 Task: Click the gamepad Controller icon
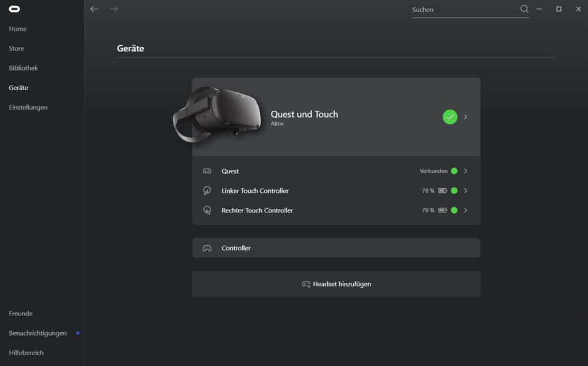point(207,248)
